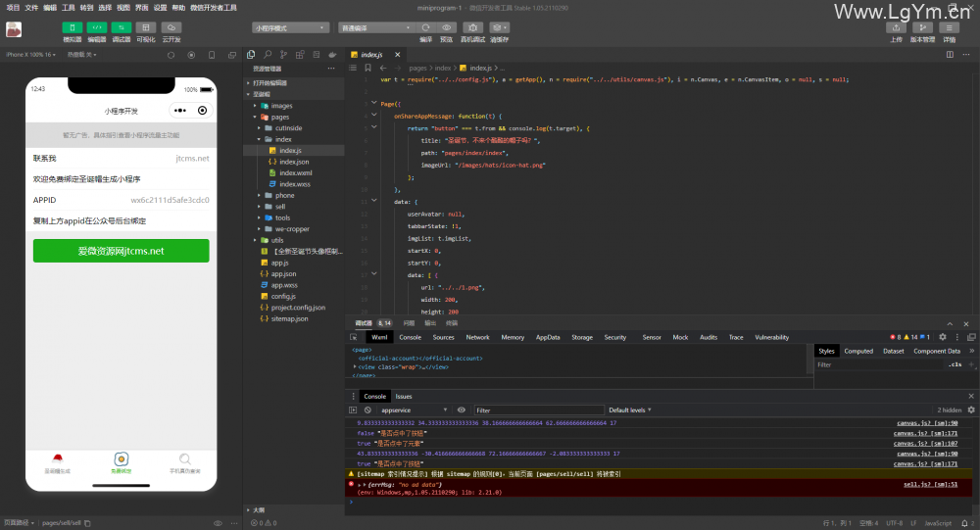Switch to the Storage devtools tab
This screenshot has width=980, height=530.
(582, 338)
